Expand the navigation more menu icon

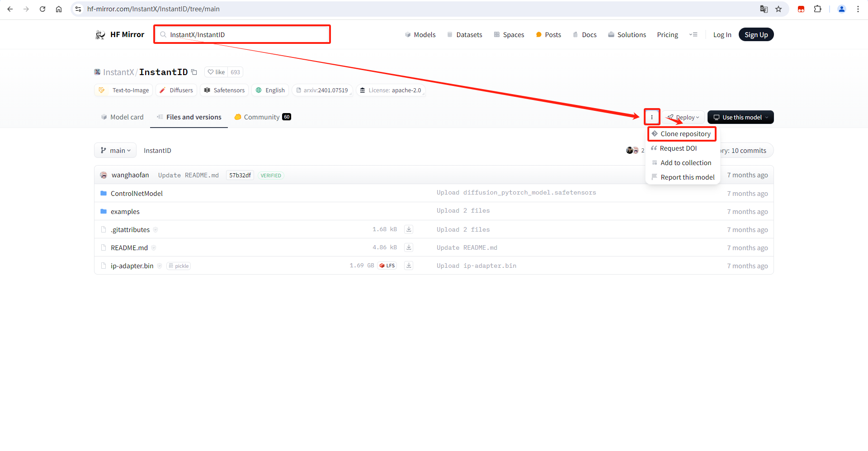point(693,35)
